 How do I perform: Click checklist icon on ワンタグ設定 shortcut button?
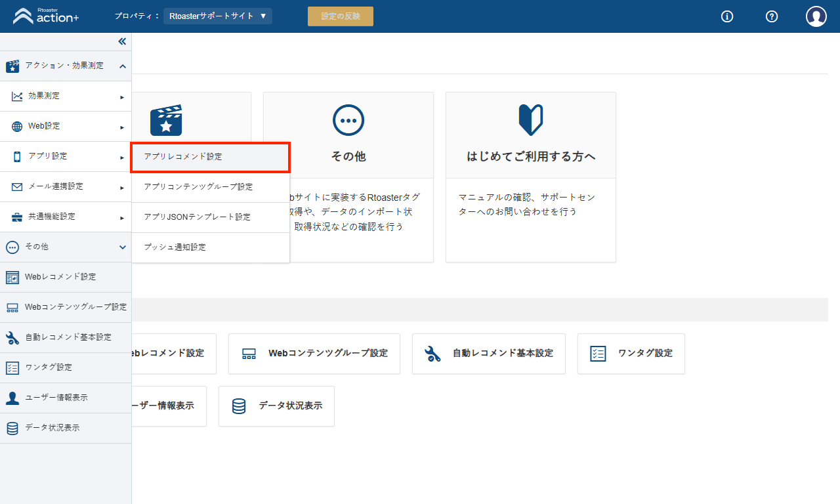click(598, 354)
